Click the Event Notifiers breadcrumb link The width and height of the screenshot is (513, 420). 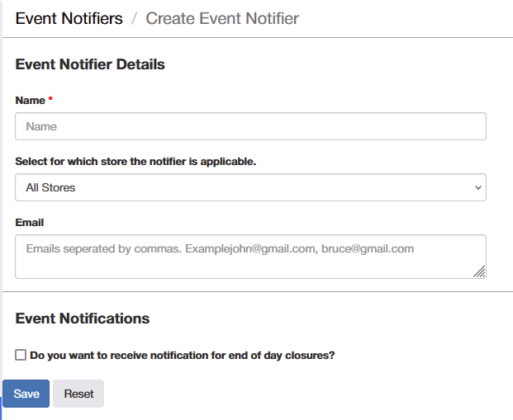click(x=69, y=18)
